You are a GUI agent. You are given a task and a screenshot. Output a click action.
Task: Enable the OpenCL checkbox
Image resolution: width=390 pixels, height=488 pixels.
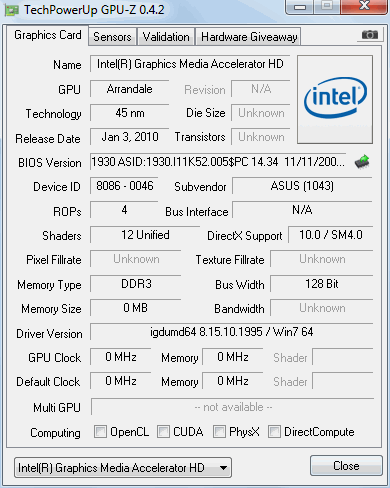(100, 431)
